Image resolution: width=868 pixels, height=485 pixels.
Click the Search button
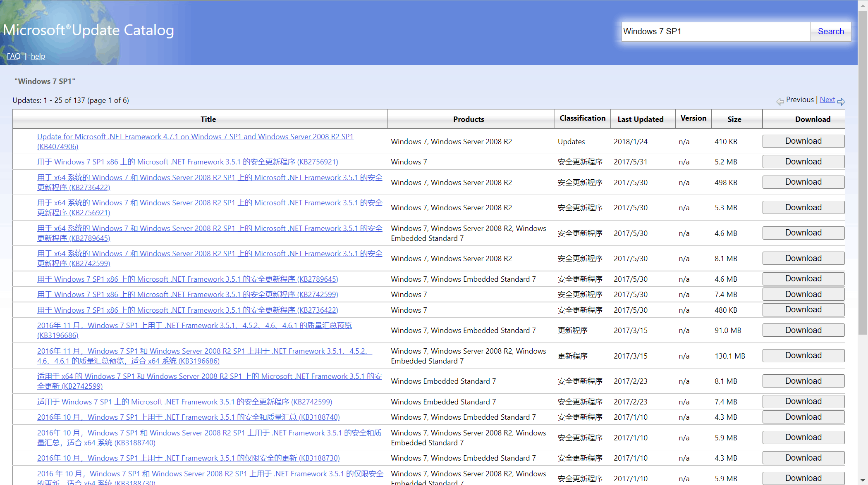831,31
